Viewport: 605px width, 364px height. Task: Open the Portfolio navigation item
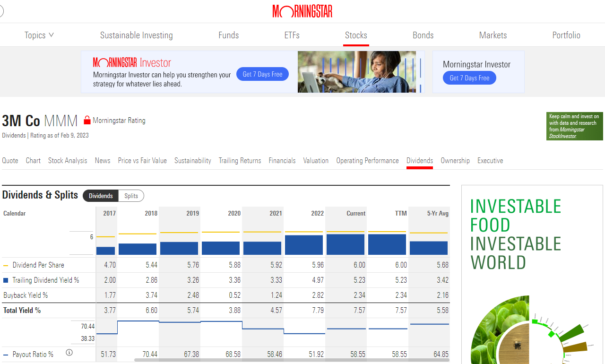click(566, 35)
